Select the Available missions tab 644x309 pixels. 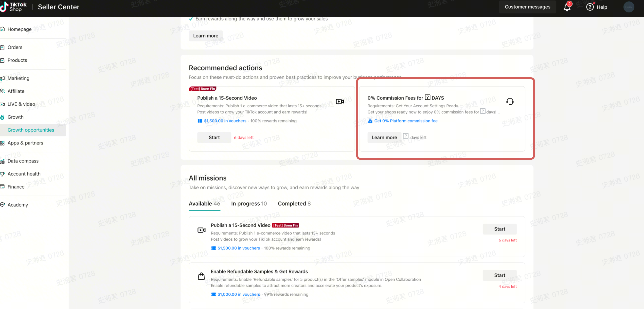pyautogui.click(x=204, y=203)
